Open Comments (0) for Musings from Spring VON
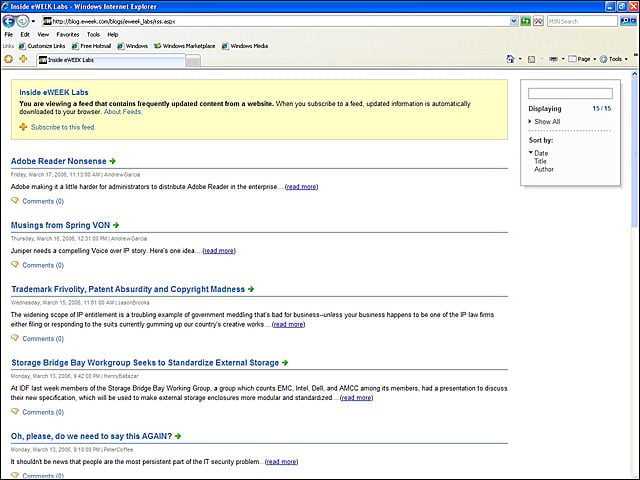Screen dimensions: 640x480 point(43,265)
